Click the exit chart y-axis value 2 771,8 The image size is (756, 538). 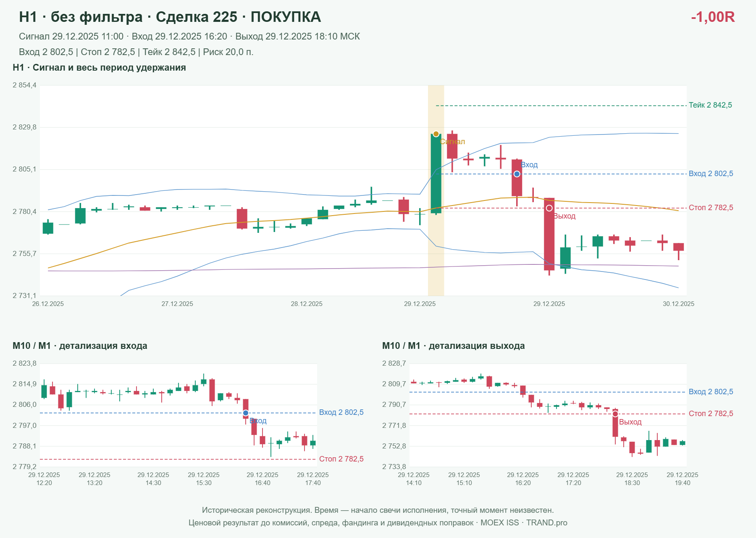[x=394, y=426]
